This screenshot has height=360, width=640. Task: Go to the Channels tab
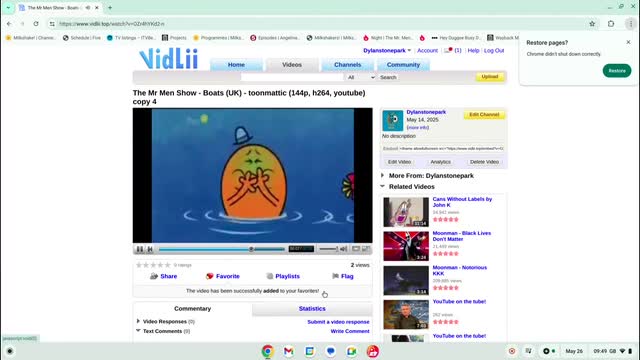347,64
